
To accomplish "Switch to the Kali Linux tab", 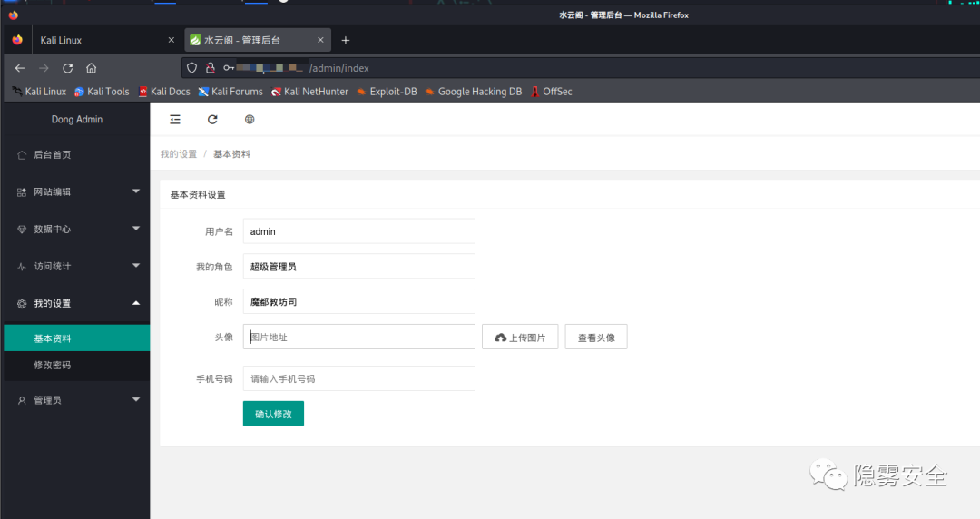I will (x=106, y=40).
